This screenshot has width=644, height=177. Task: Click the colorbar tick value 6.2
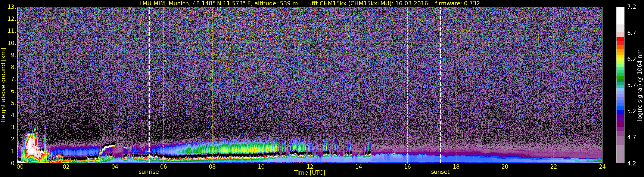pyautogui.click(x=632, y=59)
